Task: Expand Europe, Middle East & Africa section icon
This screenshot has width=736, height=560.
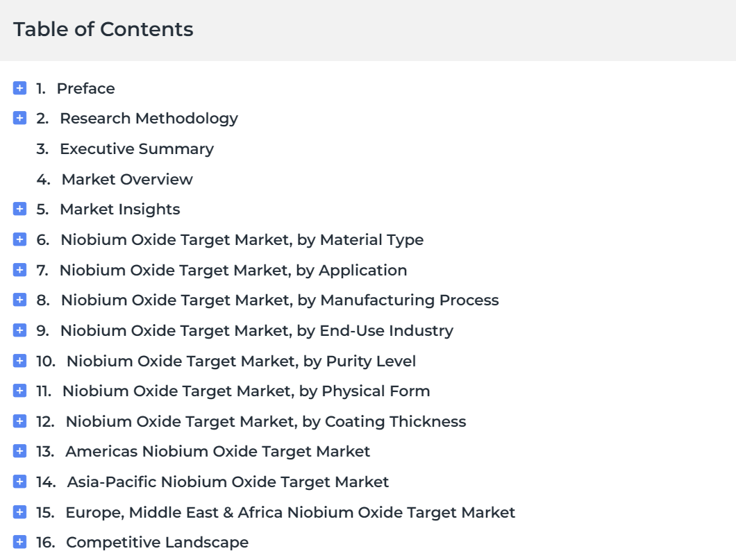Action: (x=19, y=511)
